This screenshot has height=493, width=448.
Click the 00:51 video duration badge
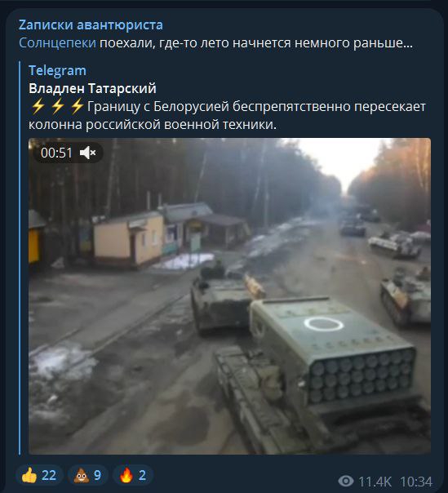click(x=56, y=153)
